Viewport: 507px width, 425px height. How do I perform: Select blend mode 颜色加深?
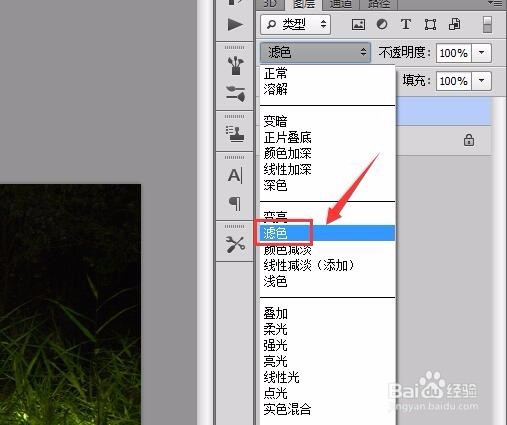(x=327, y=153)
